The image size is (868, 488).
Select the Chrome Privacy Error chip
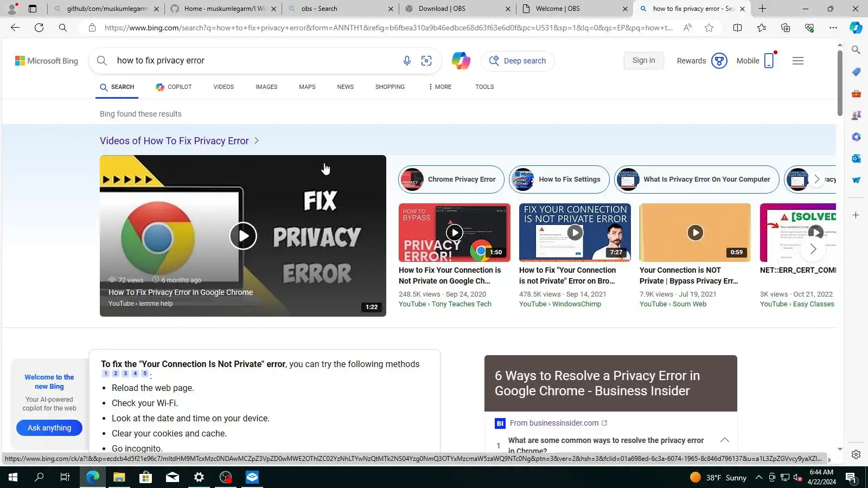pos(451,179)
